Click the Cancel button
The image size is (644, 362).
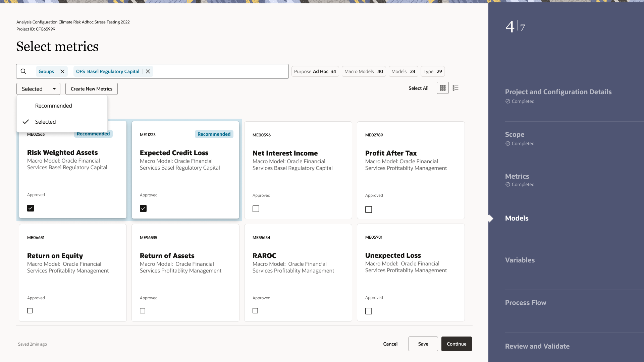click(x=390, y=344)
